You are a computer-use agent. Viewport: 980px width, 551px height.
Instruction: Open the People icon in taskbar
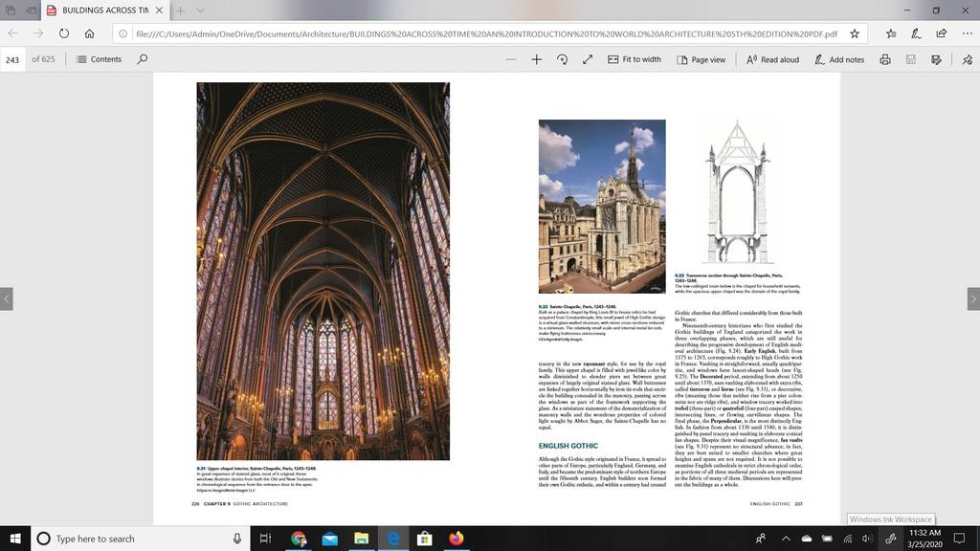pos(761,539)
